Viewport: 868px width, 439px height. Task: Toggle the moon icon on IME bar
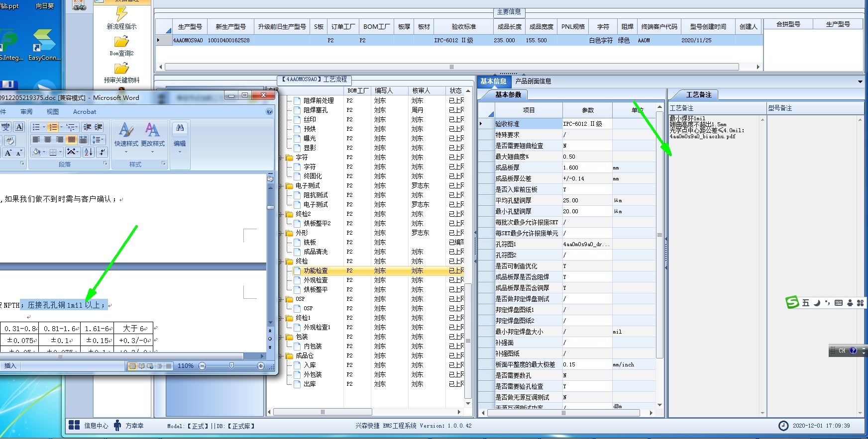click(817, 303)
